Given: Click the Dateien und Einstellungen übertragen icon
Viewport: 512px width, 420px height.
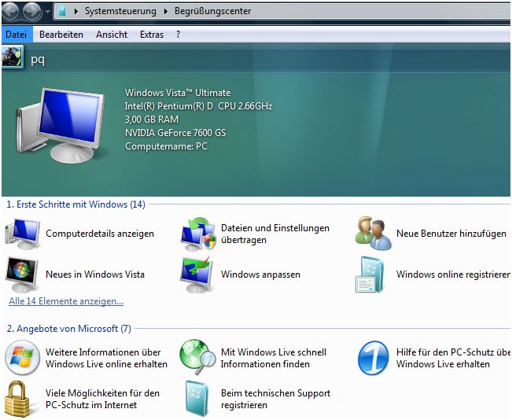Looking at the screenshot, I should coord(198,234).
